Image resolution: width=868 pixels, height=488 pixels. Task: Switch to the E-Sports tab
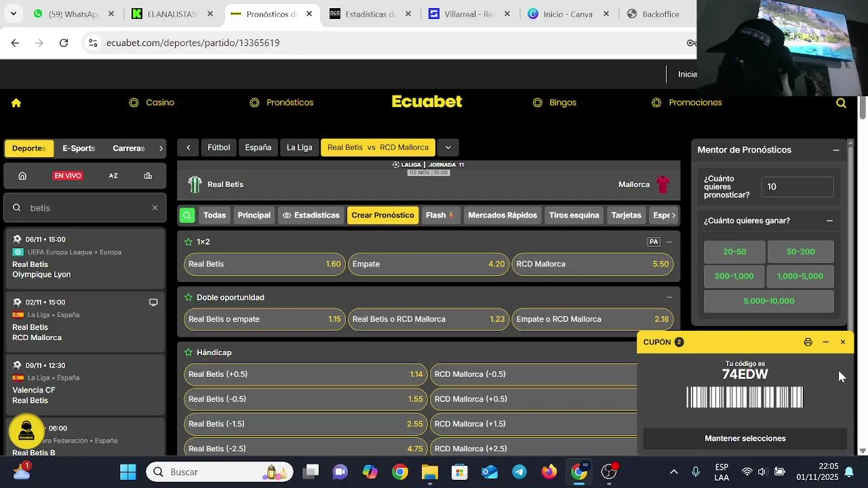click(x=79, y=148)
